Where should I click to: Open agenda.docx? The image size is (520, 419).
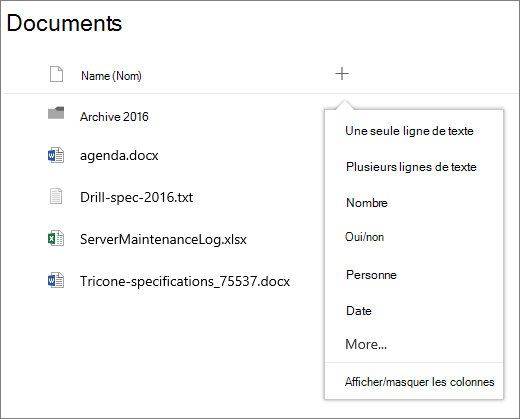click(119, 156)
